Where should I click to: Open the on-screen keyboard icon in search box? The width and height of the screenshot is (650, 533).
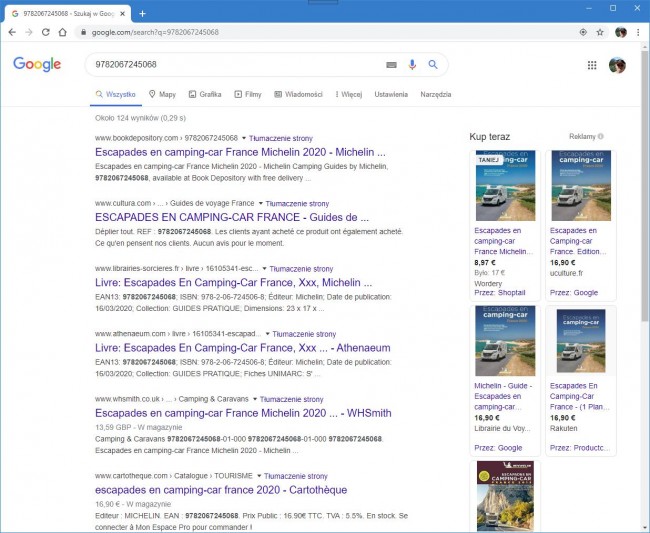pos(391,65)
